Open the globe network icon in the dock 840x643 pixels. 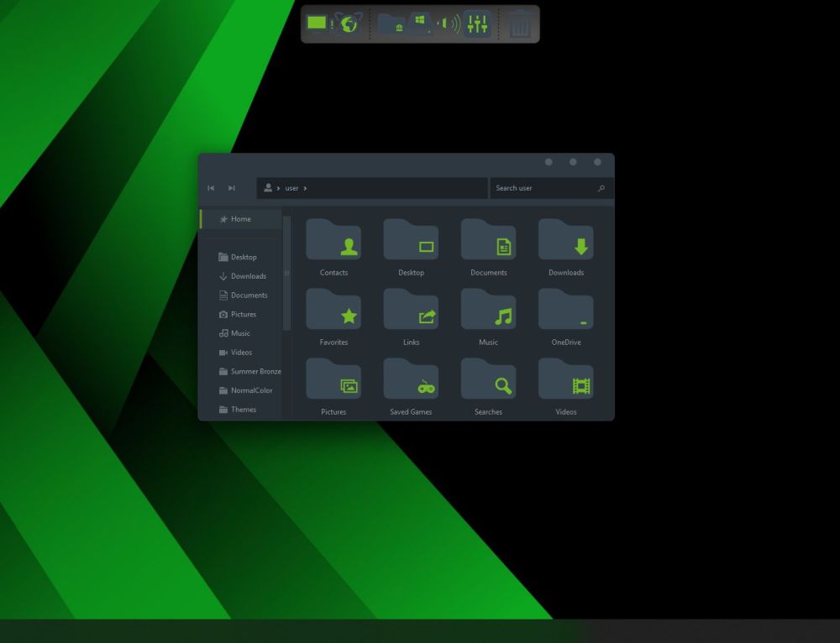pos(349,24)
